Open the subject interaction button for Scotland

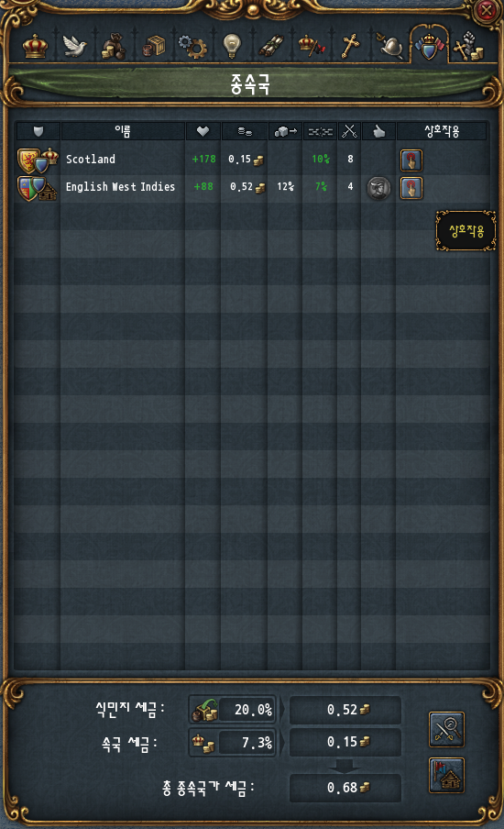click(x=411, y=160)
